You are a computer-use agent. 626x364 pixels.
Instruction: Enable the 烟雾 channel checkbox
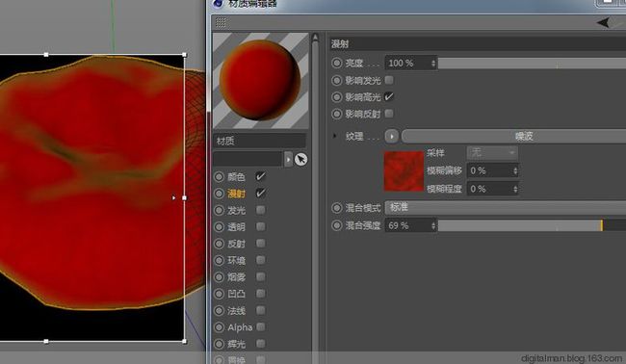261,276
